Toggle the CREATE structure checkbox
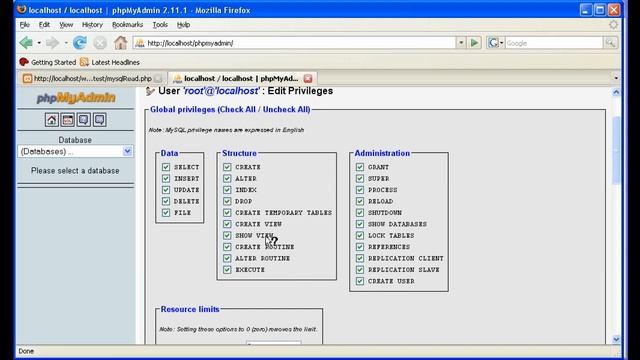Viewport: 640px width, 360px height. pos(227,167)
